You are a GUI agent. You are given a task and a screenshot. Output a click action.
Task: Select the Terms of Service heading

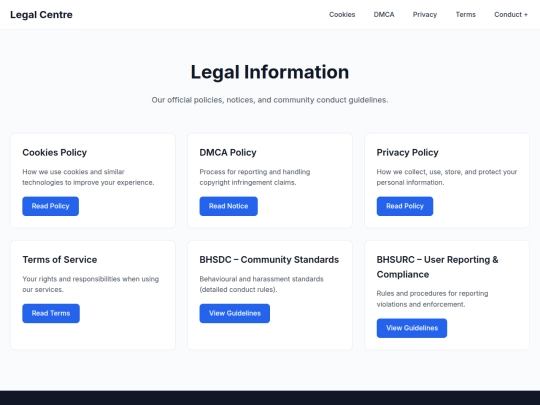point(60,260)
